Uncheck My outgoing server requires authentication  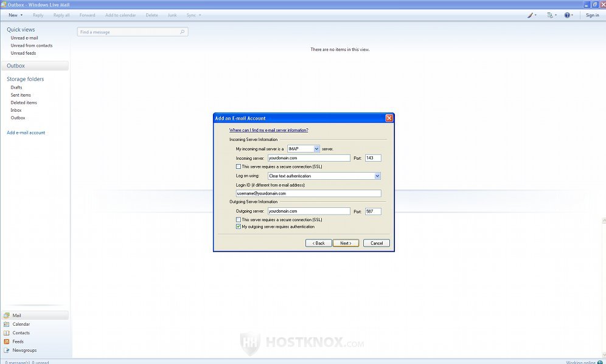click(x=239, y=227)
